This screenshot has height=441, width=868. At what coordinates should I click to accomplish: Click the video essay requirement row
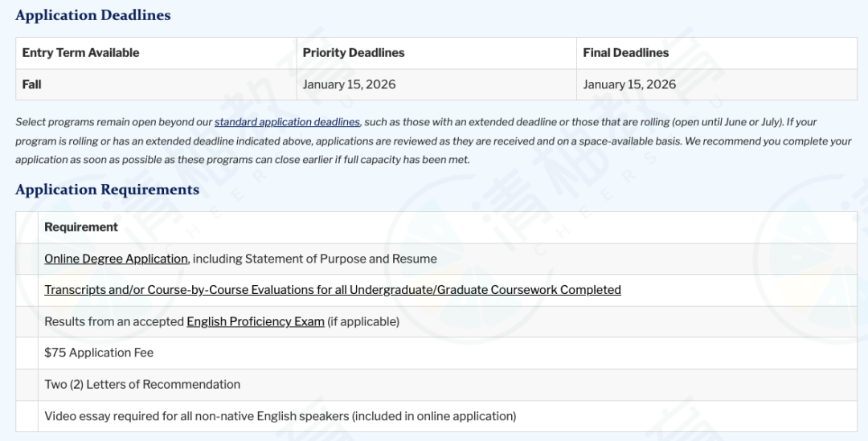pyautogui.click(x=280, y=416)
